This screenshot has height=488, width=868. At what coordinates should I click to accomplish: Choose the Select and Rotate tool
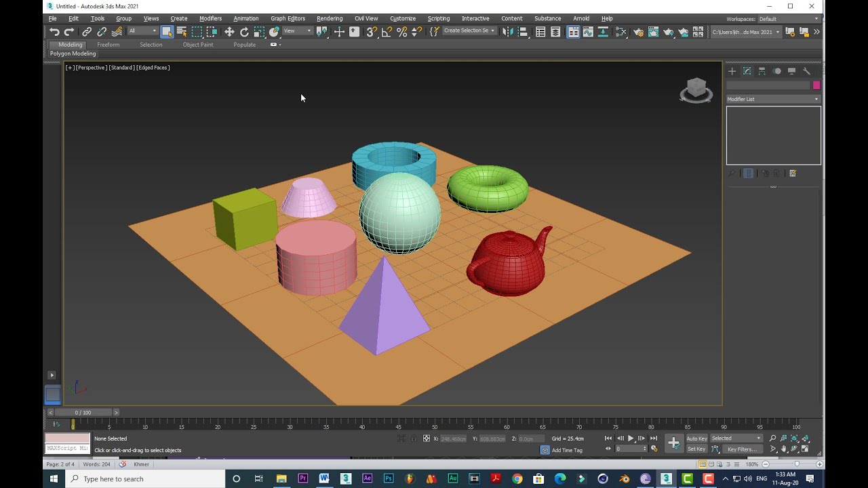click(x=244, y=32)
